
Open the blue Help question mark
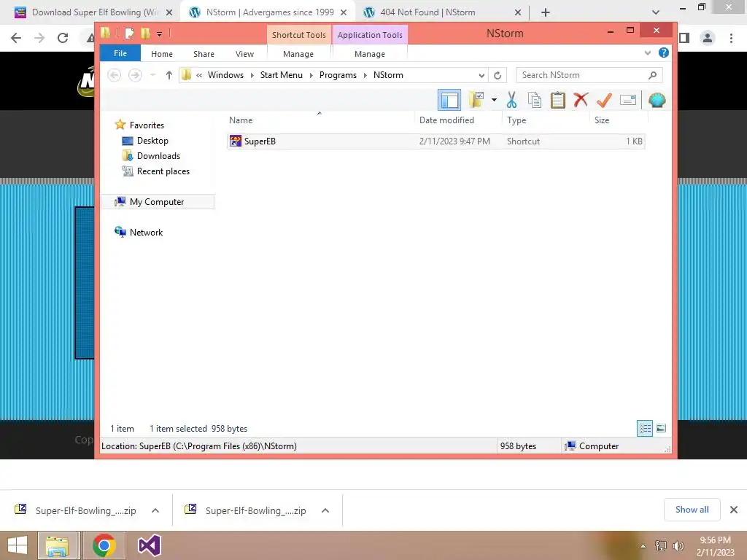pos(664,52)
